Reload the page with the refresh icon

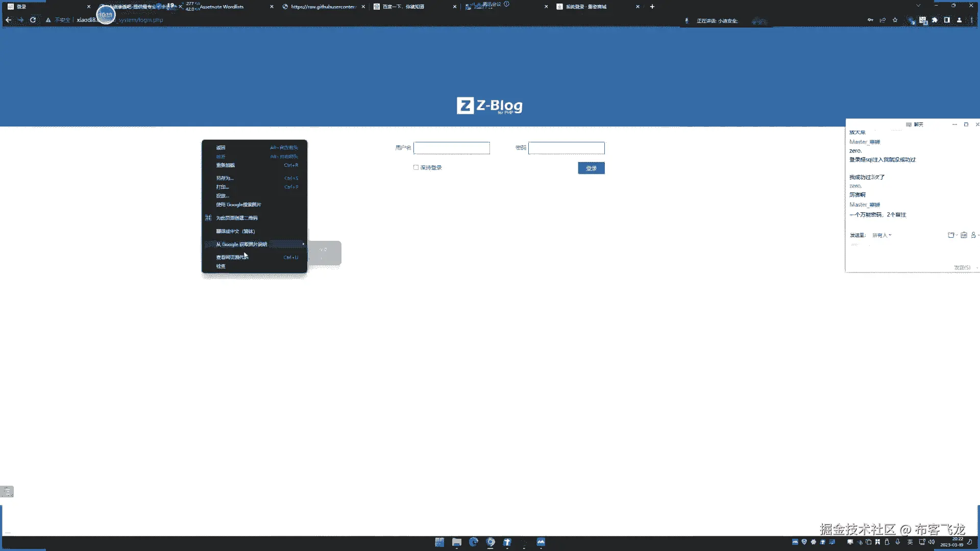(x=33, y=20)
